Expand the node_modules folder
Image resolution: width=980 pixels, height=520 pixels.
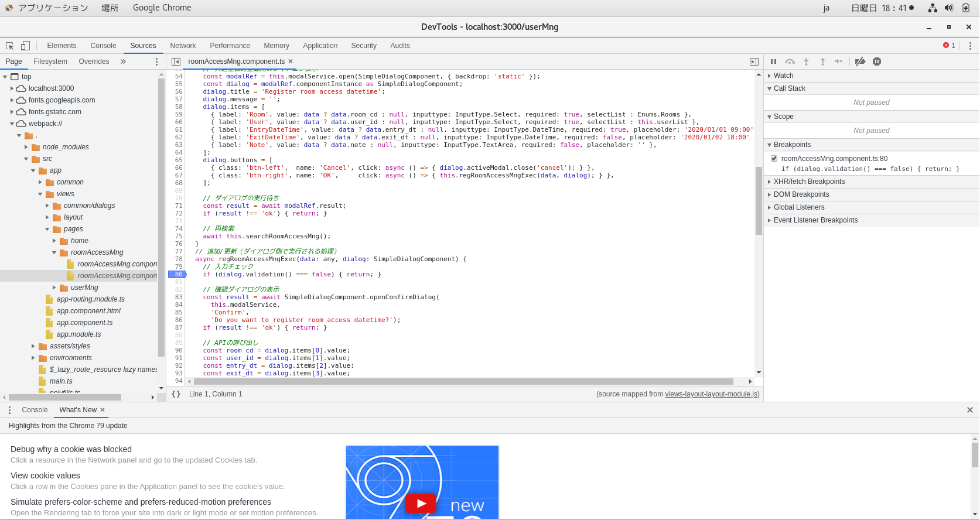coord(26,147)
